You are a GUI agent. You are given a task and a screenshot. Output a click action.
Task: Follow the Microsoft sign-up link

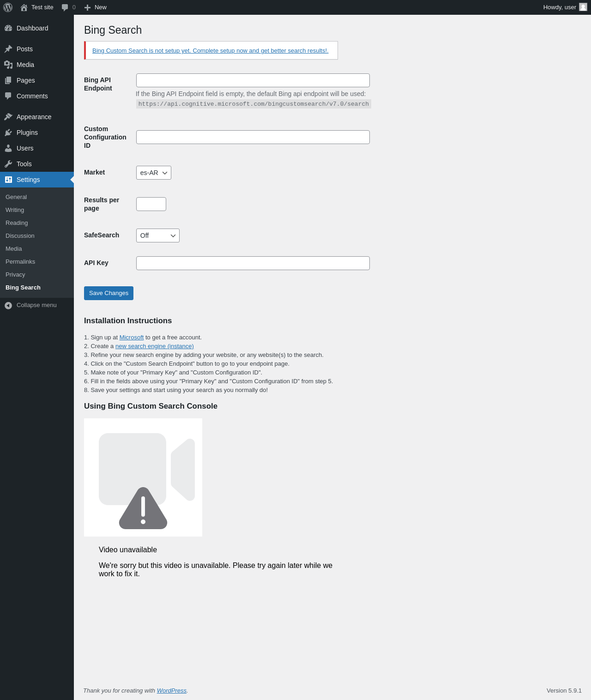click(132, 338)
